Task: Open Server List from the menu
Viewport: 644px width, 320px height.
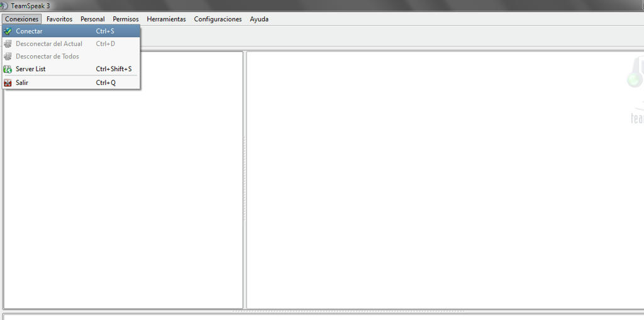Action: tap(71, 69)
